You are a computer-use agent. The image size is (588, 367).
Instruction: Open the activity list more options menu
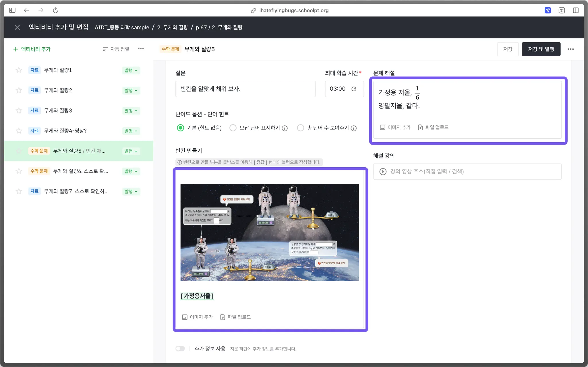click(141, 49)
